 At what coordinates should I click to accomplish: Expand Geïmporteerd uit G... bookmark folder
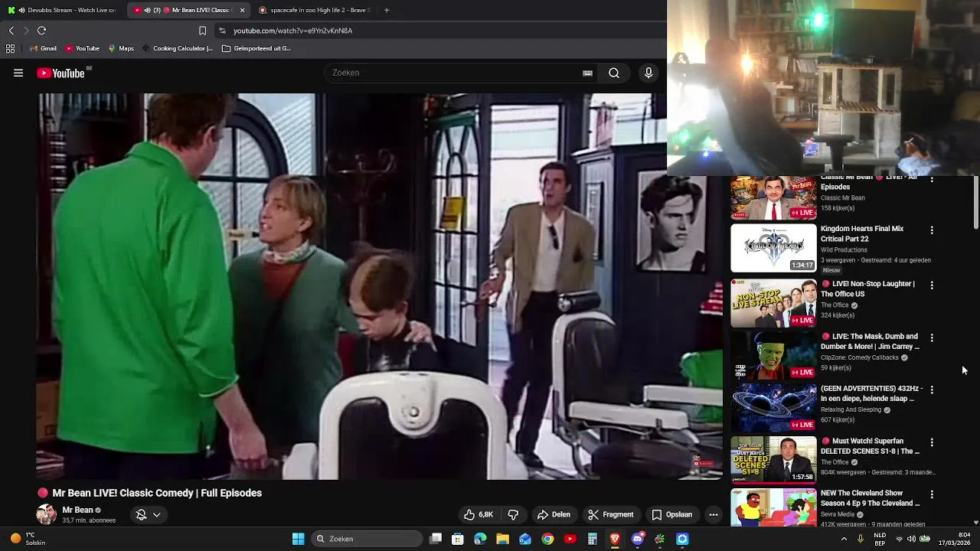tap(256, 48)
